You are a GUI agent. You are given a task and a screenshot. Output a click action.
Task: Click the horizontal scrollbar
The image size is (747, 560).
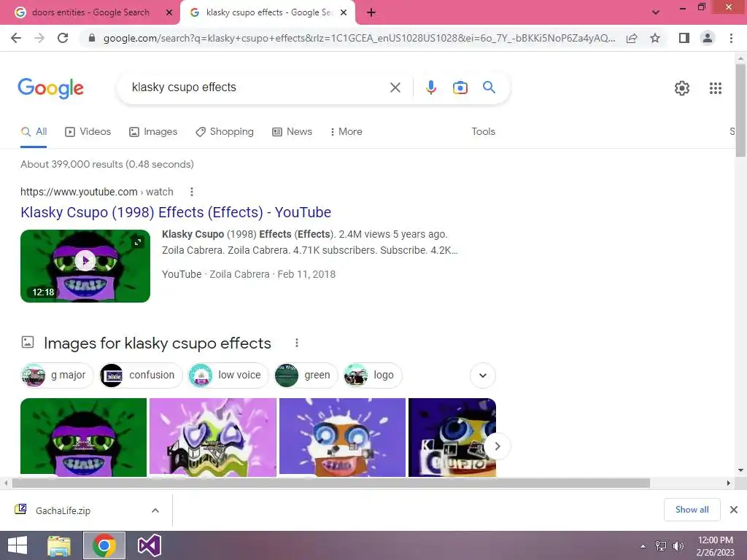click(330, 483)
